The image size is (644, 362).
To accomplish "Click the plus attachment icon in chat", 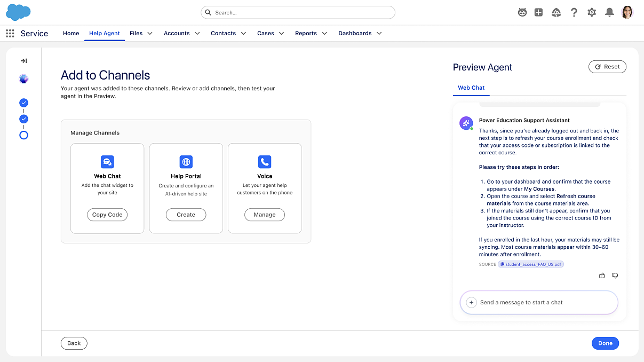I will tap(471, 302).
